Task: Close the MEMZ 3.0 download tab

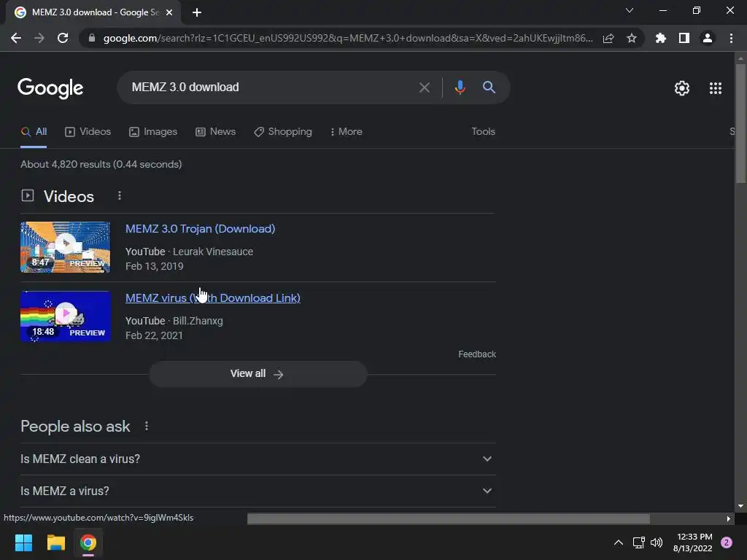Action: point(169,12)
